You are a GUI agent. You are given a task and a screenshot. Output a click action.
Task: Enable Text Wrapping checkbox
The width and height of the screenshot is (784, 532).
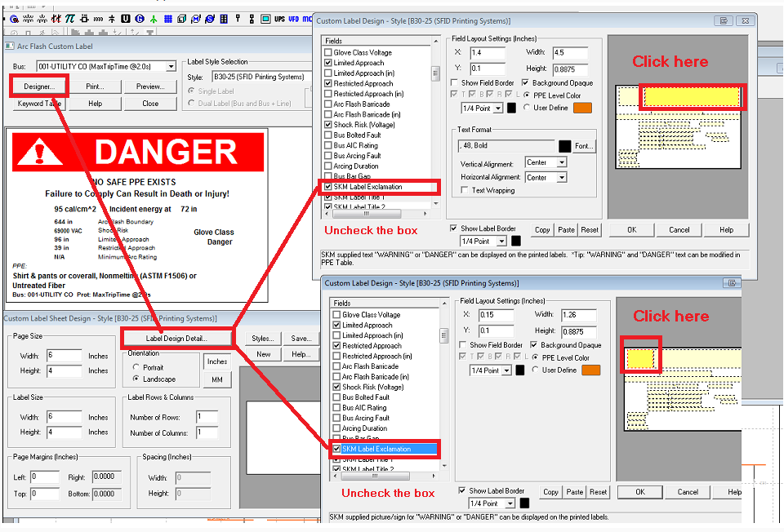[x=465, y=190]
